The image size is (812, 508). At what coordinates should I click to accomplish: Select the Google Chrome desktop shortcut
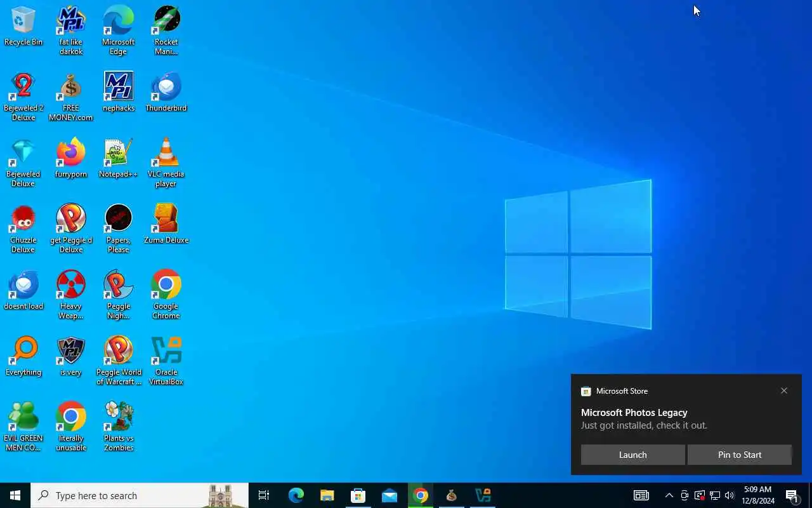166,295
